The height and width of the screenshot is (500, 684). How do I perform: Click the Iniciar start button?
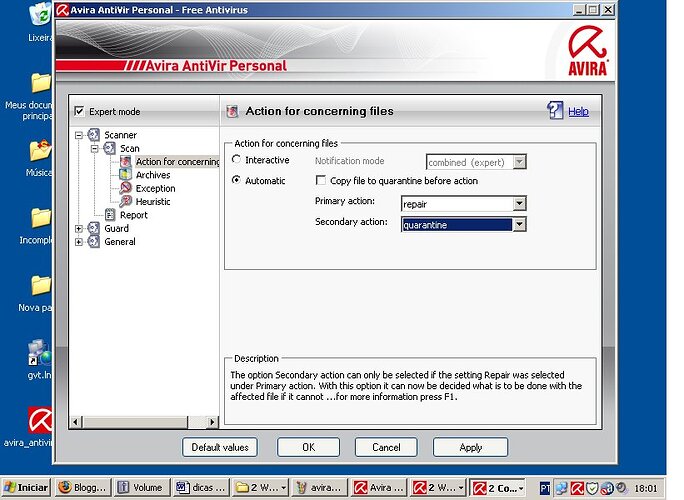coord(25,488)
